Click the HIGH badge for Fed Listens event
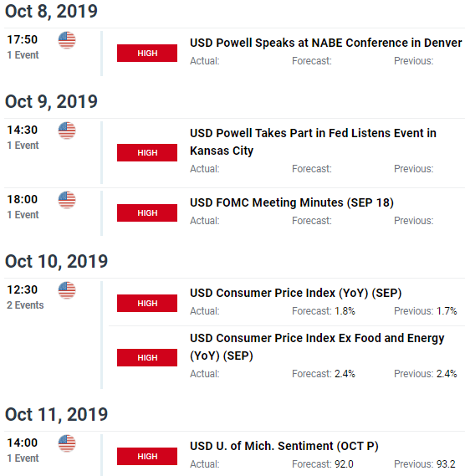This screenshot has height=476, width=465. click(x=147, y=153)
